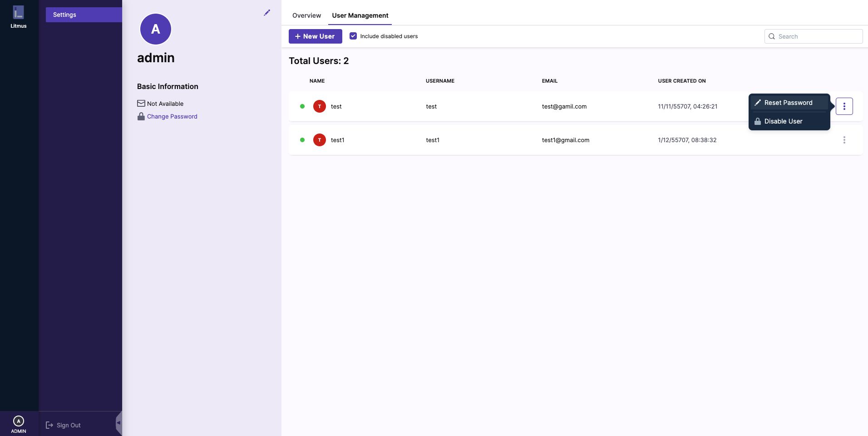Click the envelope icon beside Not Available

(141, 104)
